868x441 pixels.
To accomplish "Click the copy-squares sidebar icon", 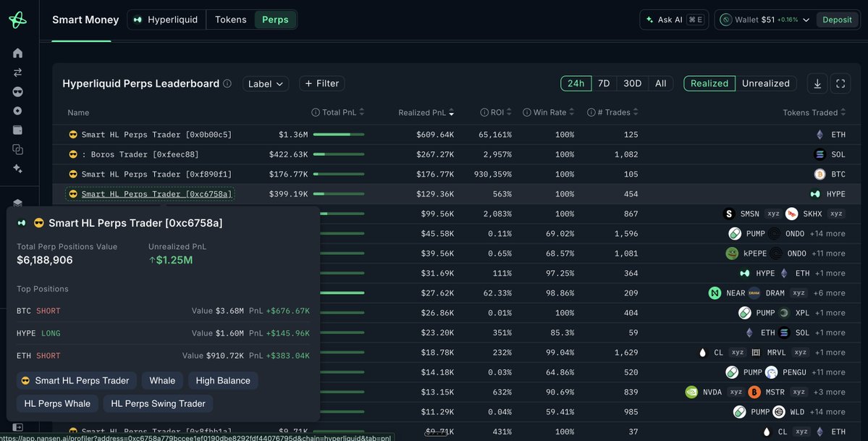I will [x=17, y=150].
